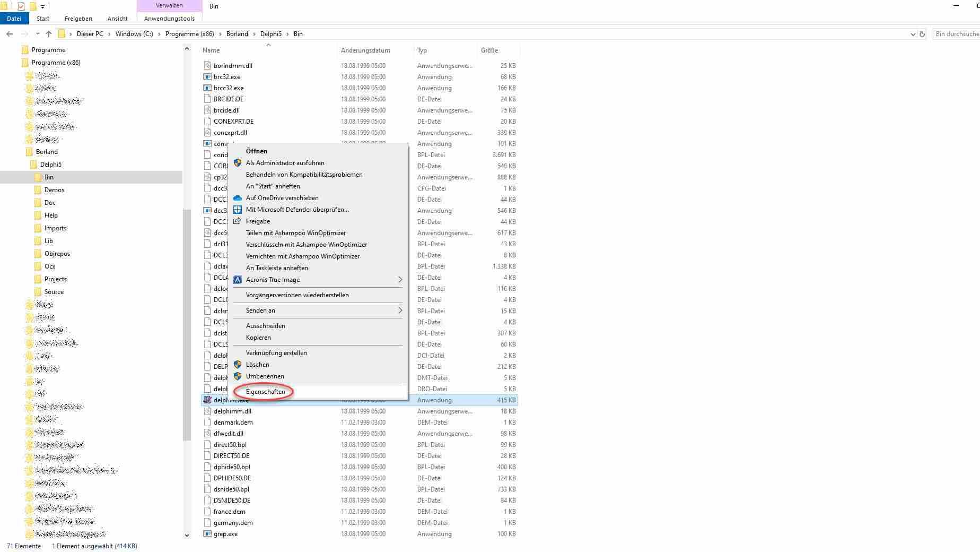This screenshot has width=980, height=552.
Task: Select An Taskleiste anheften
Action: tap(318, 268)
